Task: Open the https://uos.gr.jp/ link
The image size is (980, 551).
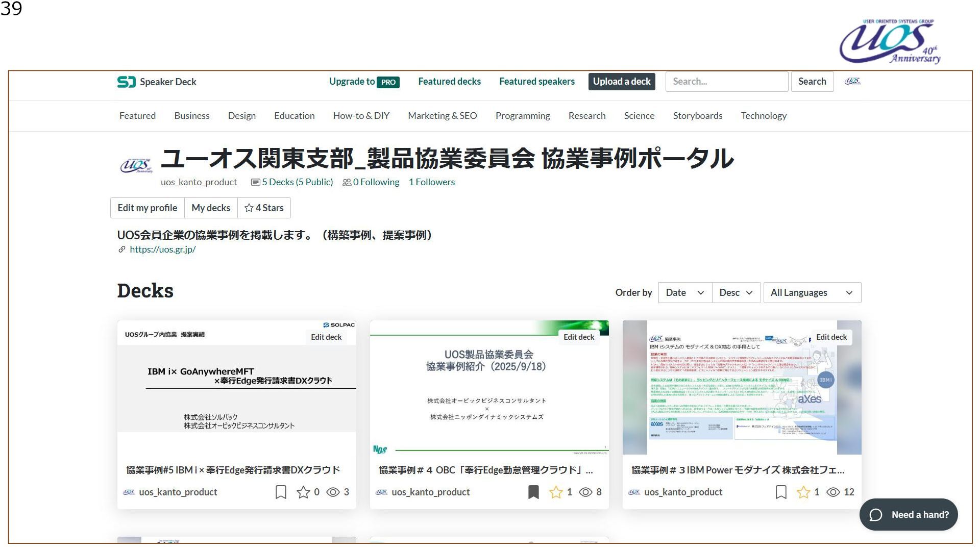Action: point(163,249)
